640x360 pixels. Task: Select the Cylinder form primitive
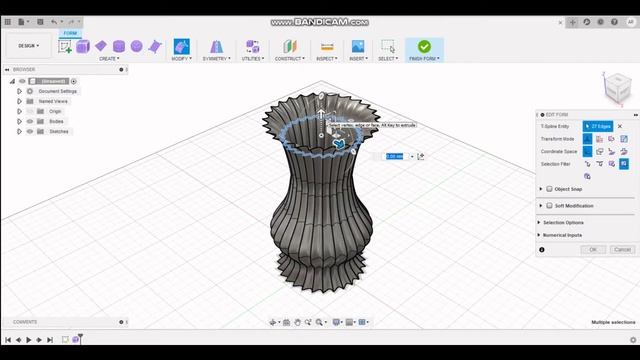[119, 46]
